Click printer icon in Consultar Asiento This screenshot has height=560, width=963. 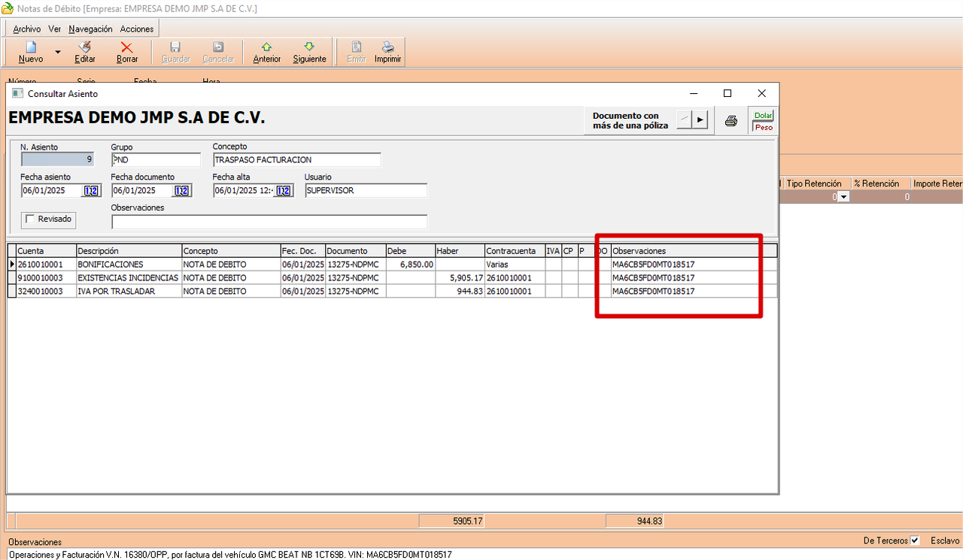tap(731, 120)
